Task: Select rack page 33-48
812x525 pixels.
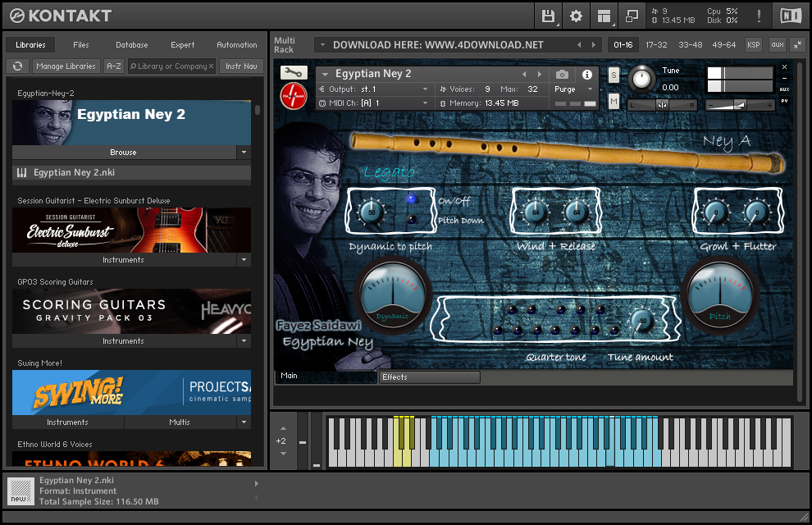Action: click(x=691, y=45)
